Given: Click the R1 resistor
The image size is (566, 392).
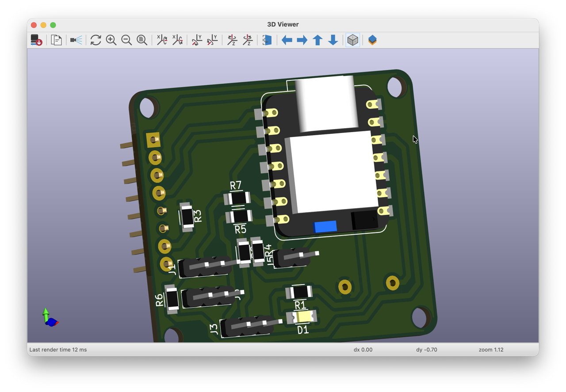Looking at the screenshot, I should [299, 292].
